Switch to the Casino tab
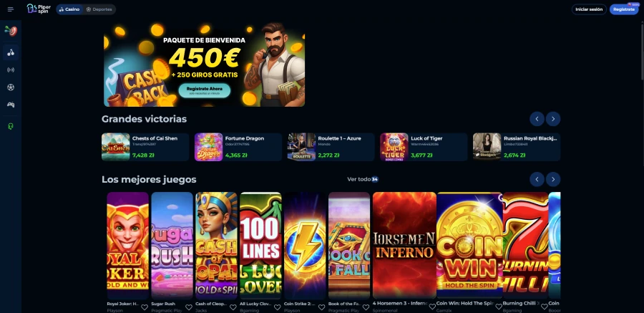This screenshot has height=313, width=644. tap(69, 9)
